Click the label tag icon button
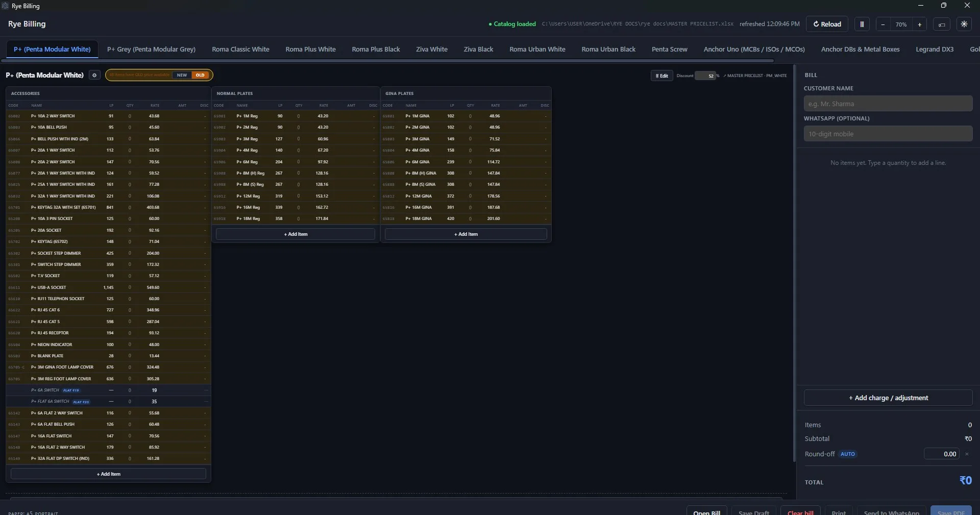 [942, 24]
